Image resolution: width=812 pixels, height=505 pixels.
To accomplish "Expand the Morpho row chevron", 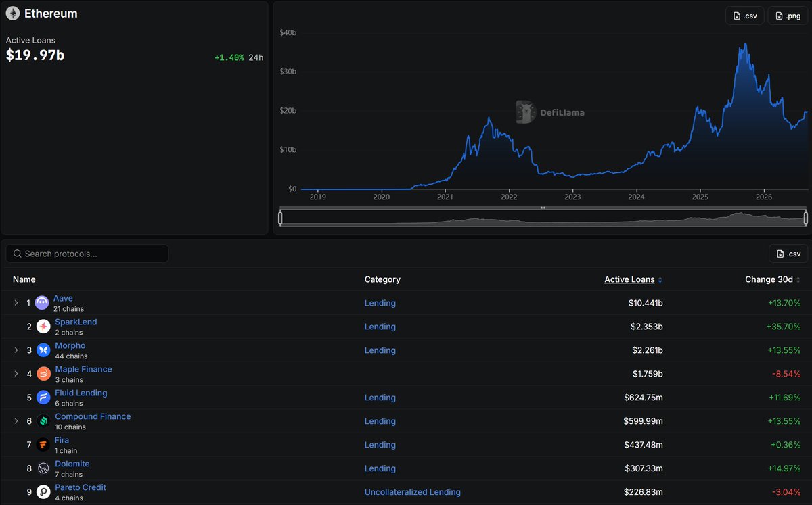I will tap(16, 350).
